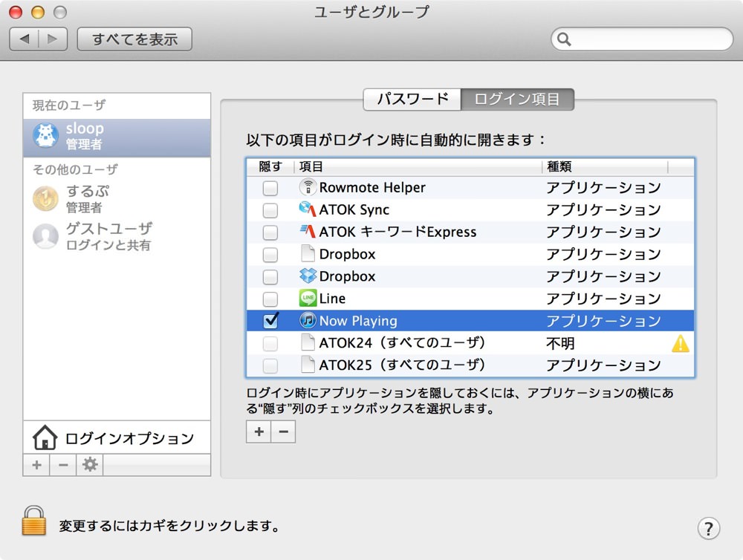Click the するぷ user avatar

click(45, 198)
